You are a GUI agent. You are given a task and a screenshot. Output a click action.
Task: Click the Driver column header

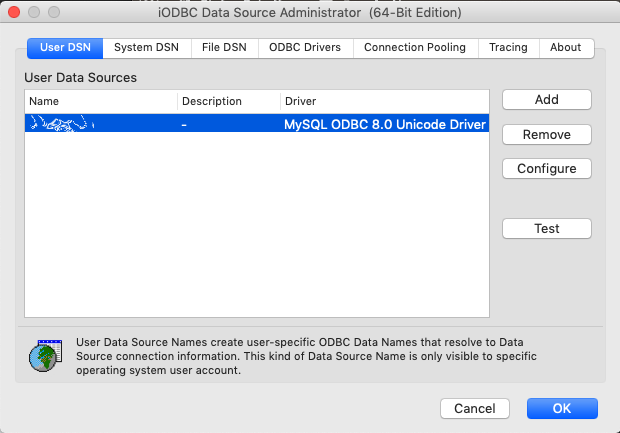pos(385,101)
